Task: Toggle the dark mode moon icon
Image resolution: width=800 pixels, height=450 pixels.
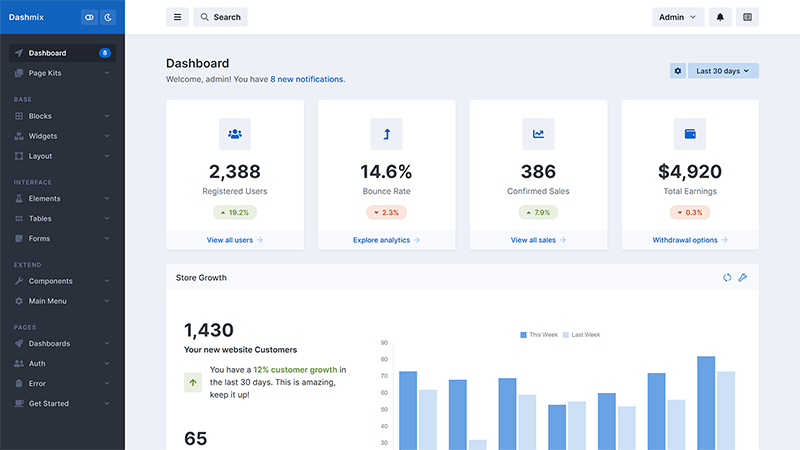Action: pos(108,17)
